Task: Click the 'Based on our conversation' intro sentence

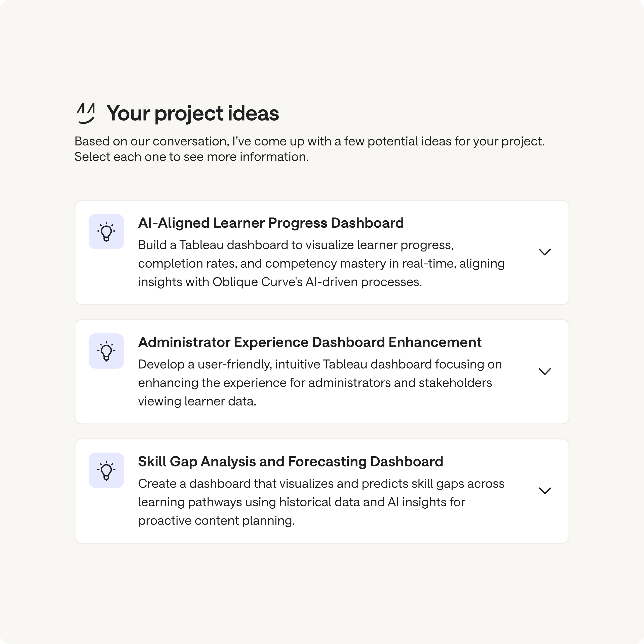Action: (x=309, y=141)
